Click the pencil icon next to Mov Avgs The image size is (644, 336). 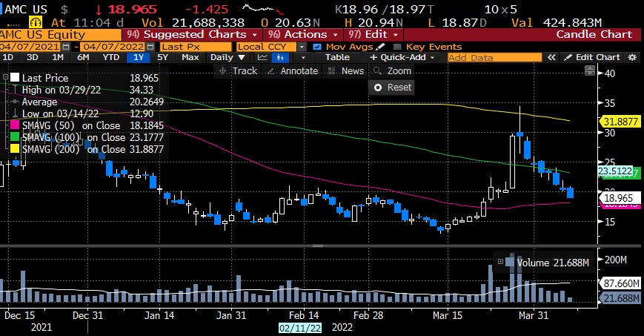coord(380,47)
